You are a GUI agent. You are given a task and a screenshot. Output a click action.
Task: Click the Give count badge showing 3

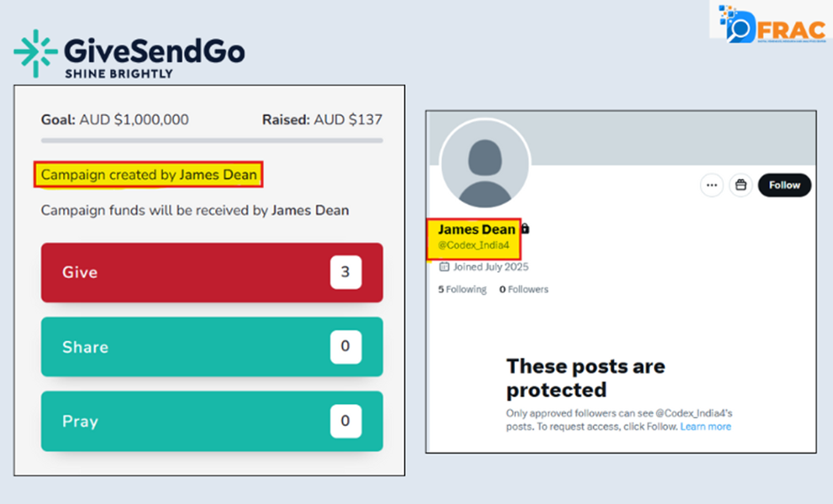tap(346, 273)
